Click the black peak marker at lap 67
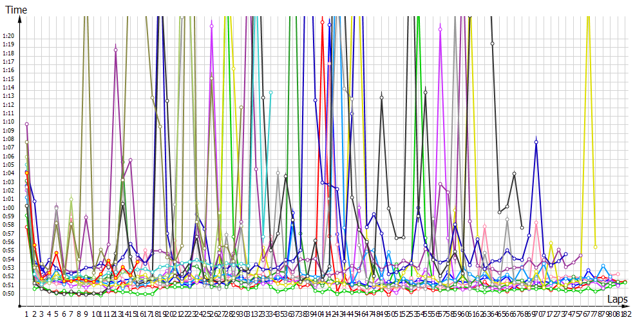This screenshot has width=644, height=322. (x=514, y=173)
